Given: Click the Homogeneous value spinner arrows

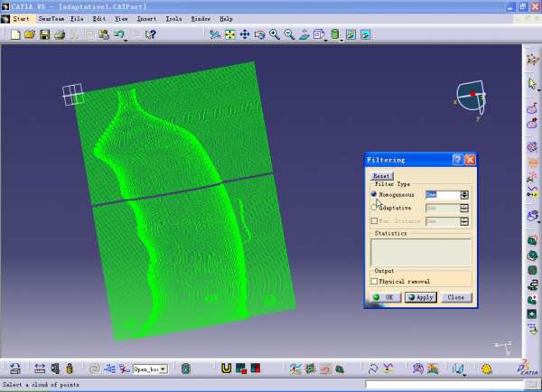Looking at the screenshot, I should (x=464, y=194).
